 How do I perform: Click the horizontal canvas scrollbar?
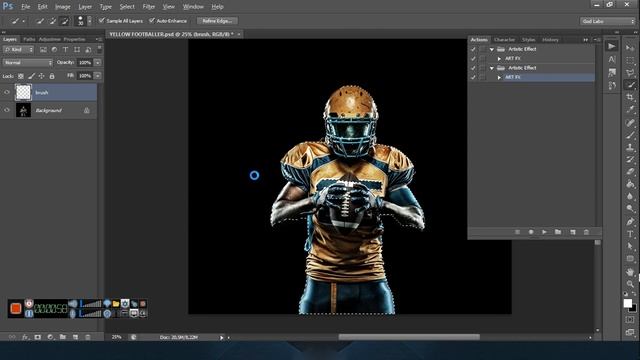click(x=409, y=337)
